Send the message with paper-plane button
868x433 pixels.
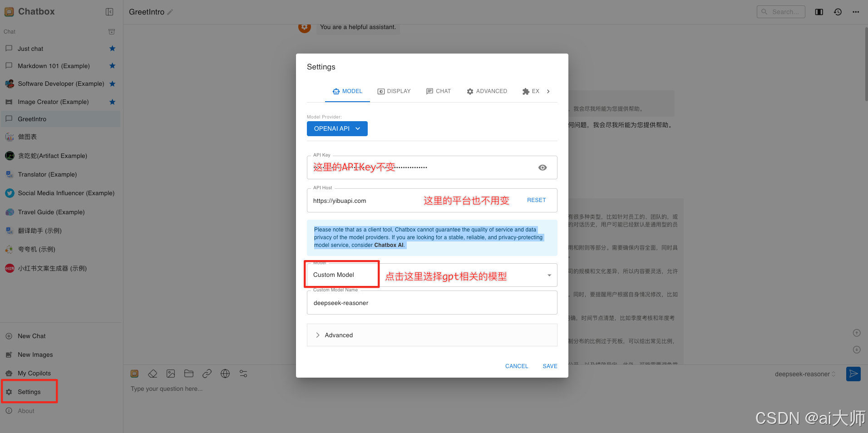click(853, 374)
